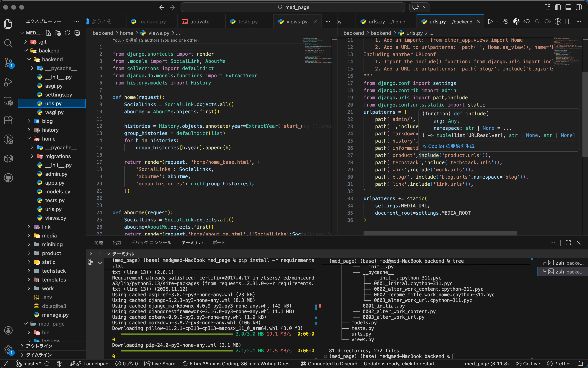This screenshot has width=588, height=368.
Task: Toggle the primary side bar layout button
Action: click(x=558, y=7)
